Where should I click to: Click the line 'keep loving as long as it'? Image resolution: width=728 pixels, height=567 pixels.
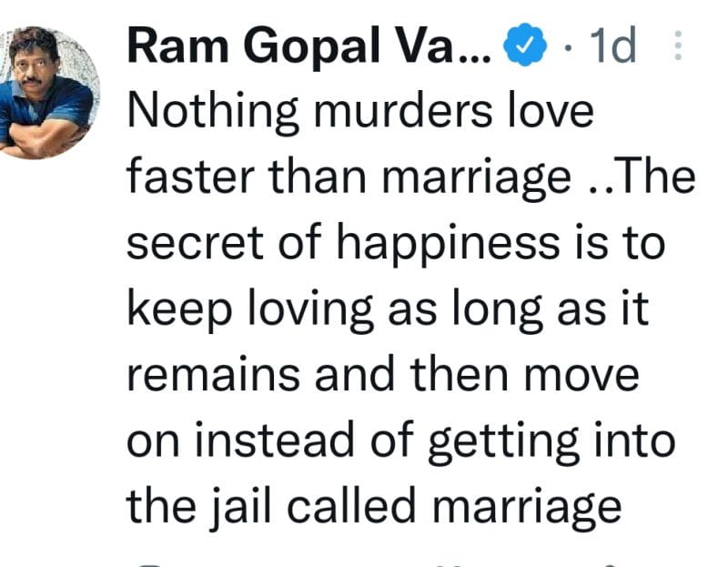388,309
